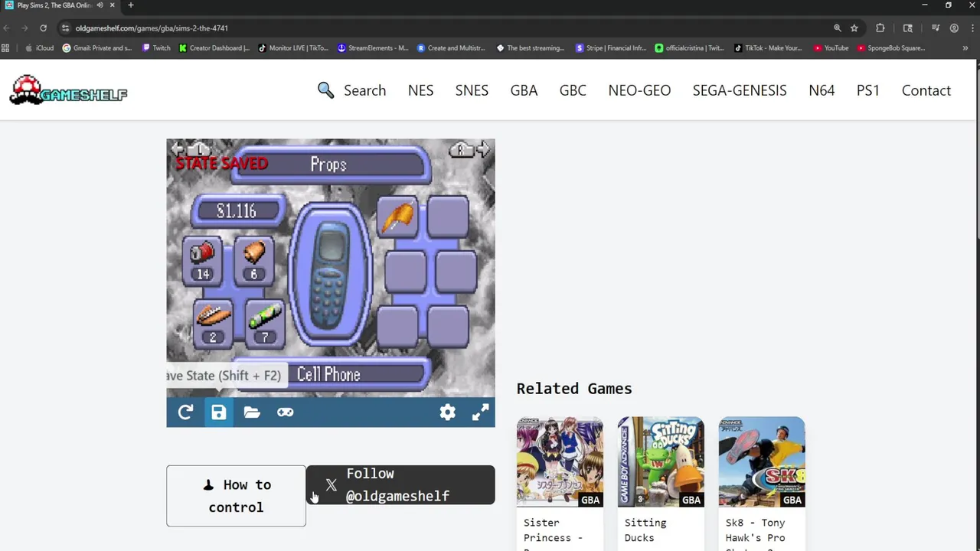The image size is (980, 551).
Task: Open the GBA menu item
Action: (x=524, y=90)
